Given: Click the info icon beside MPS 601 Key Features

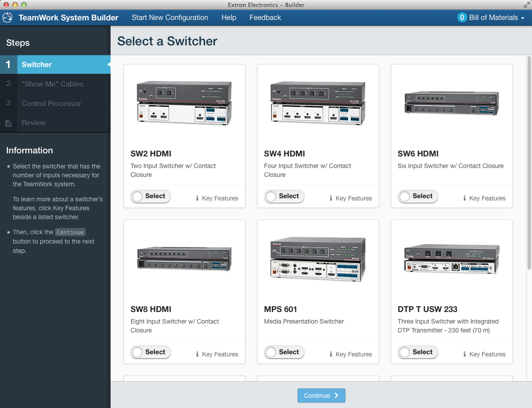Looking at the screenshot, I should pos(331,354).
